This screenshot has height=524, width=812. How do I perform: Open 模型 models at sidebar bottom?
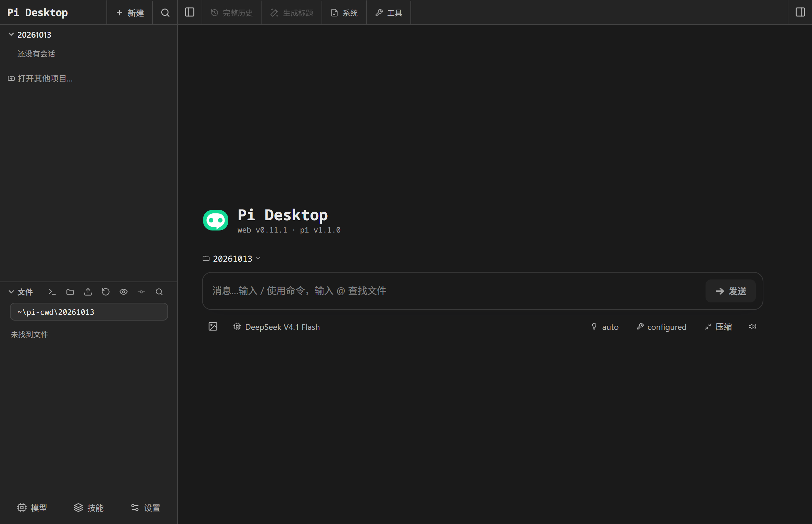[32, 508]
